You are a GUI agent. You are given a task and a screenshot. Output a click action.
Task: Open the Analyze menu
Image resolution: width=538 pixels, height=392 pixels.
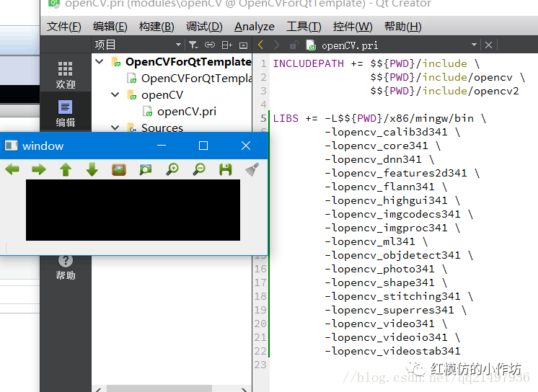255,27
